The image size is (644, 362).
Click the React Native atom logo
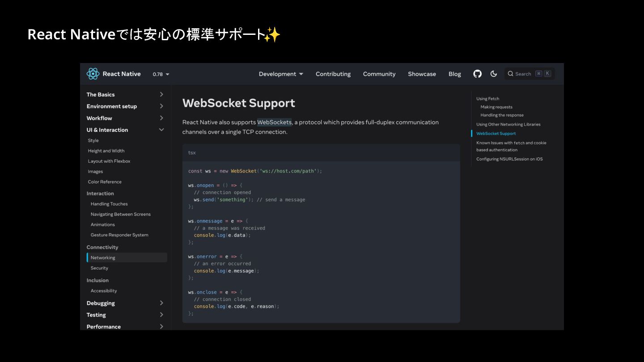click(93, 74)
